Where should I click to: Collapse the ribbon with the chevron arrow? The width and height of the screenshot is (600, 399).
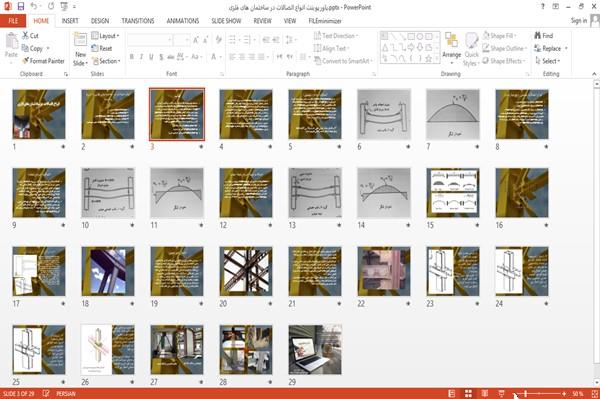(x=594, y=73)
